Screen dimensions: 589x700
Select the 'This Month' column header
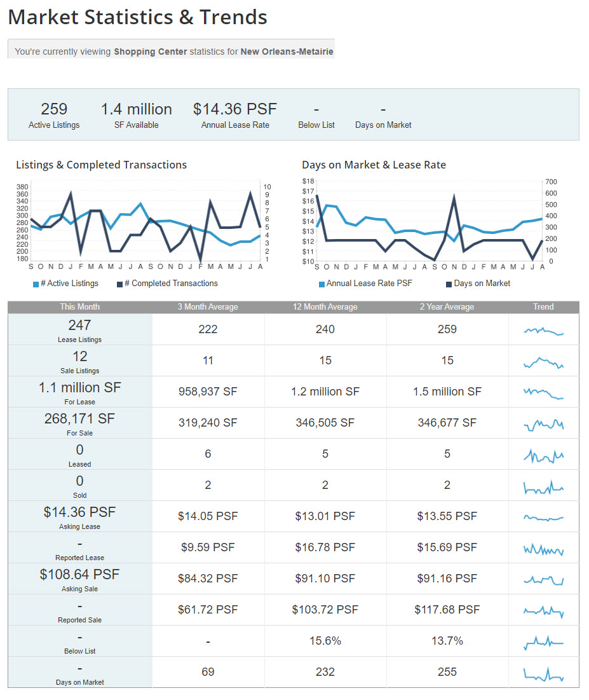(80, 306)
